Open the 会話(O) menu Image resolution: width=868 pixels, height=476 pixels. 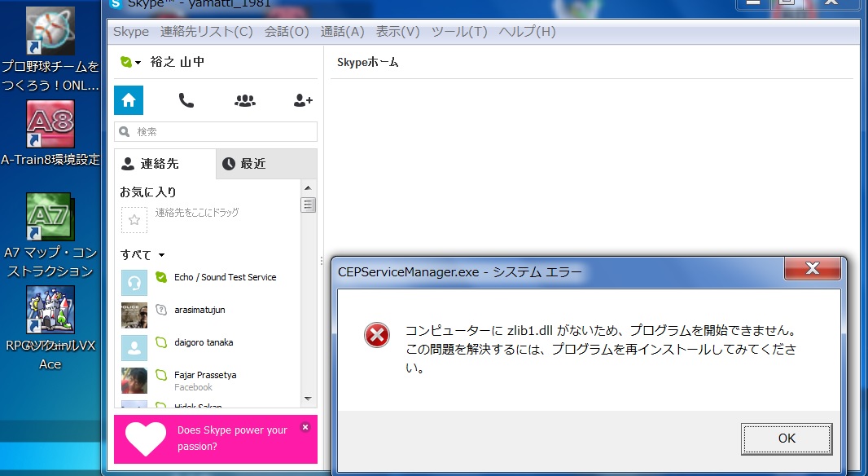(287, 32)
